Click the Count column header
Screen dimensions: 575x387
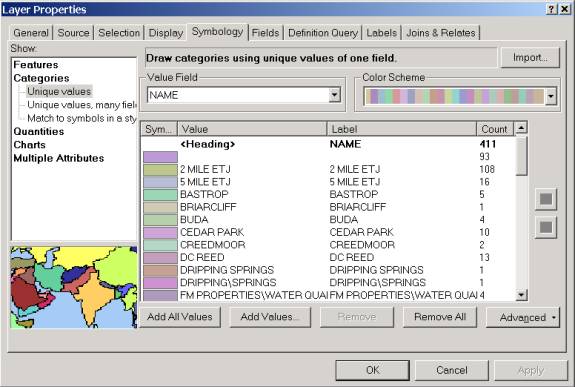494,129
